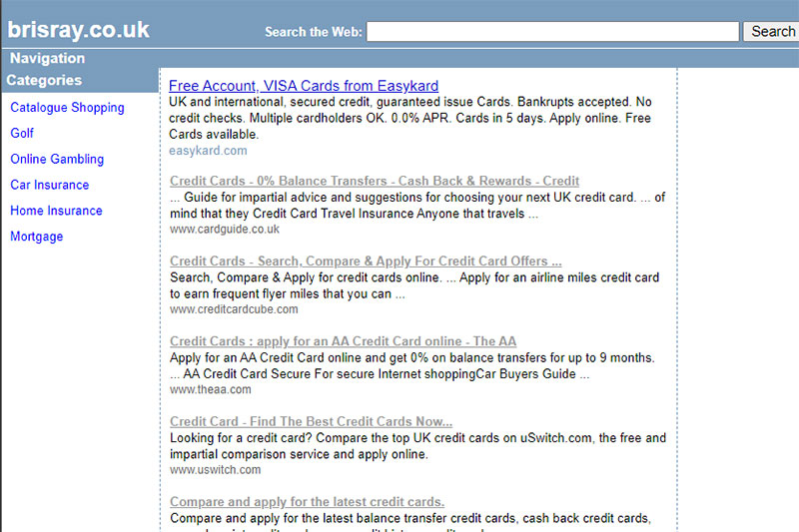
Task: Click the Categories heading
Action: click(x=44, y=80)
